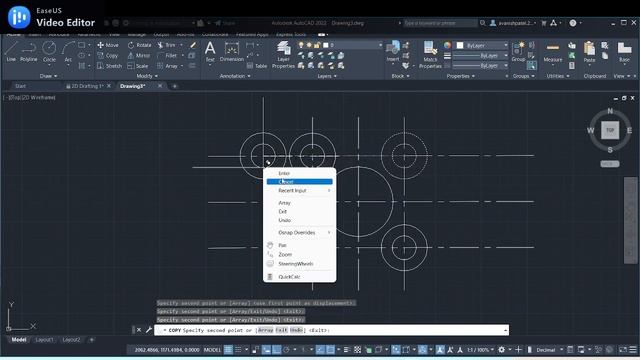Click the TOP face of ViewCube
Screen dimensions: 640x360
point(610,130)
